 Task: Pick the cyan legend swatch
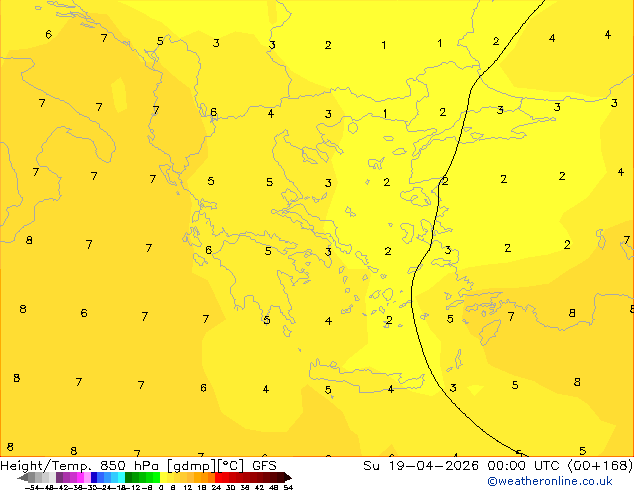click(121, 477)
